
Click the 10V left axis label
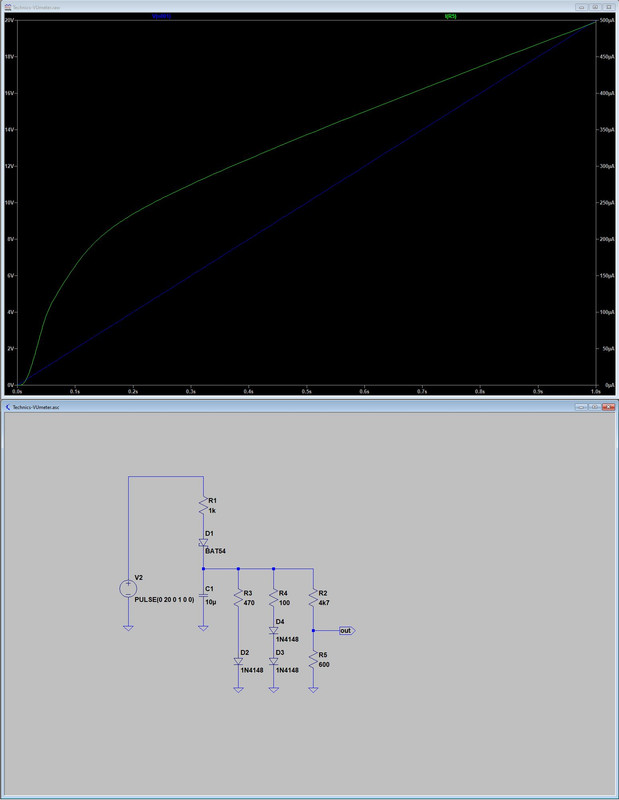[9, 203]
